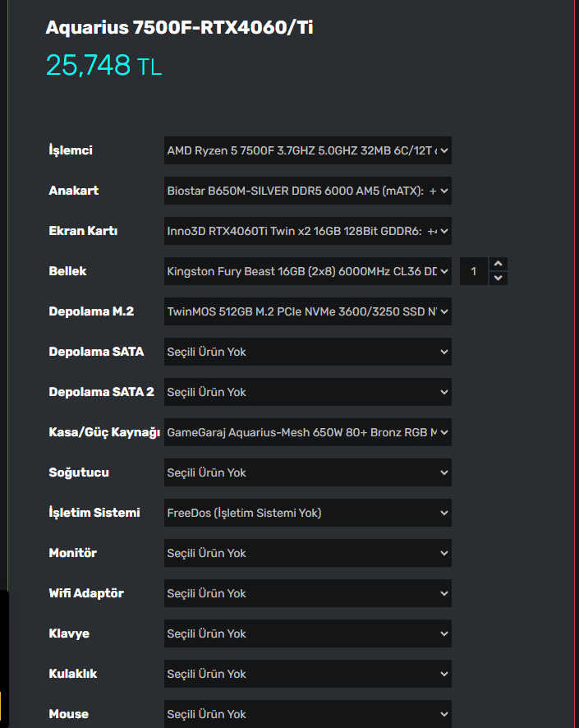Increase the Bellek quantity with up arrow
Image resolution: width=579 pixels, height=728 pixels.
498,264
